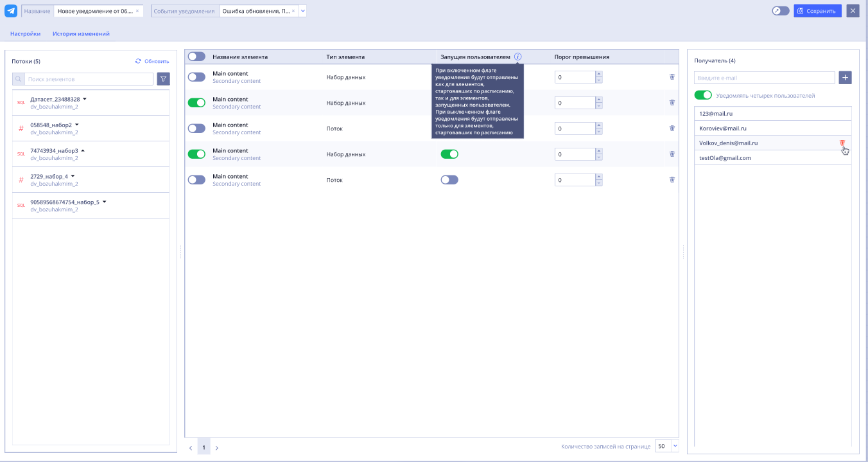Select page 1 in pagination
The image size is (868, 462).
pyautogui.click(x=204, y=447)
